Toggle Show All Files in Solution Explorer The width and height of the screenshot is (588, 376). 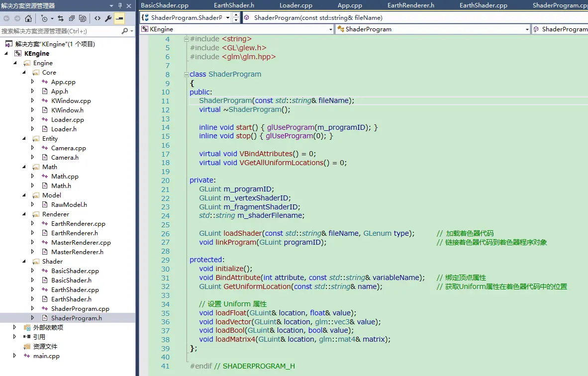pyautogui.click(x=82, y=18)
